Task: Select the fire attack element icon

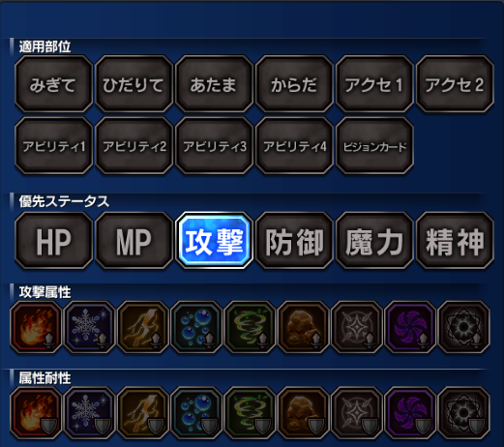Action: pos(36,327)
